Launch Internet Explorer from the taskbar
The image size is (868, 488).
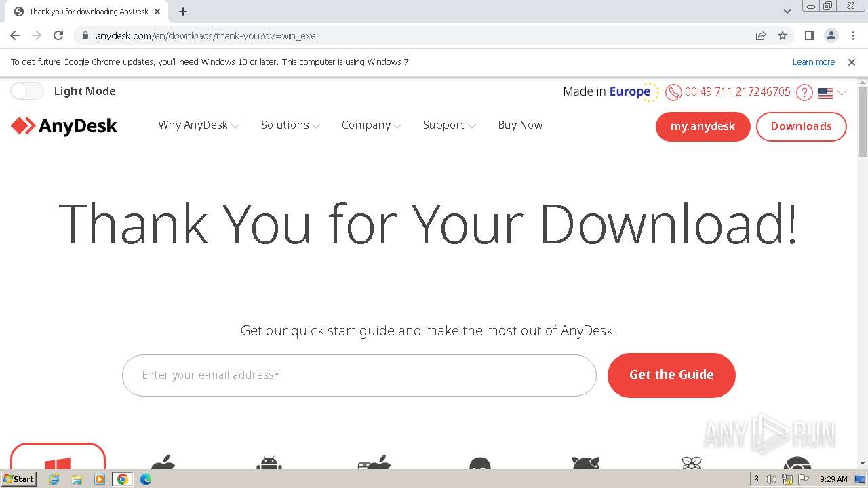pos(54,479)
